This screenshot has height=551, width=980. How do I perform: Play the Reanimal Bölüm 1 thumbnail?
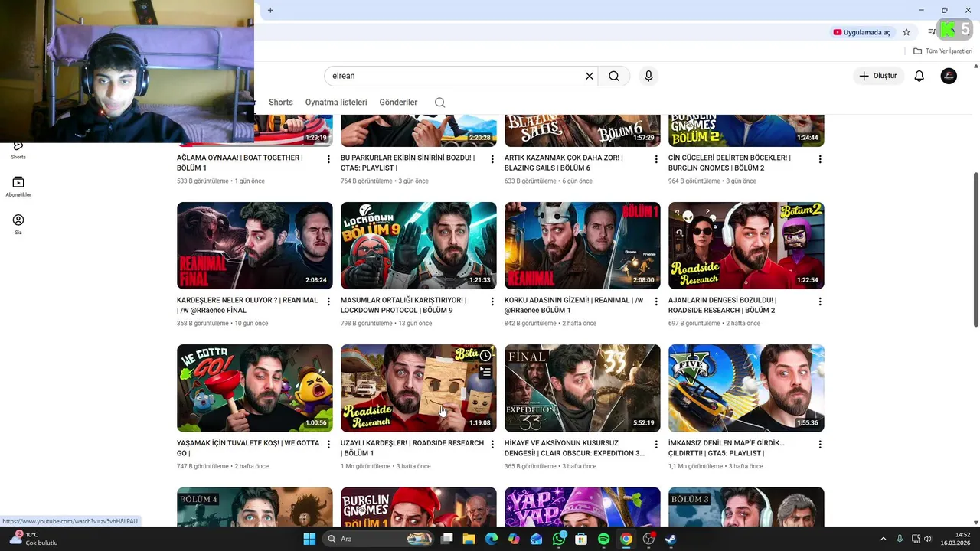(583, 246)
